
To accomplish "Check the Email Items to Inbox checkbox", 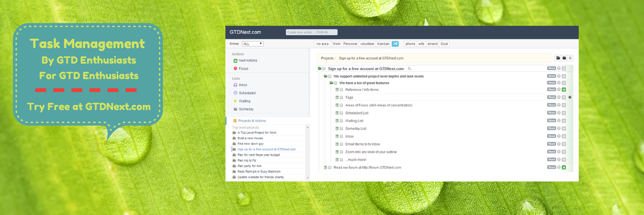I will click(x=342, y=144).
